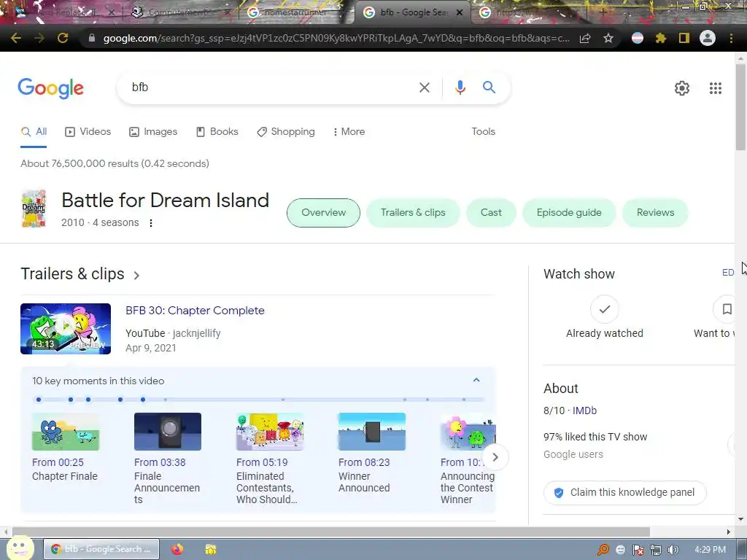Image resolution: width=747 pixels, height=560 pixels.
Task: Click the network tray icon
Action: coord(656,550)
